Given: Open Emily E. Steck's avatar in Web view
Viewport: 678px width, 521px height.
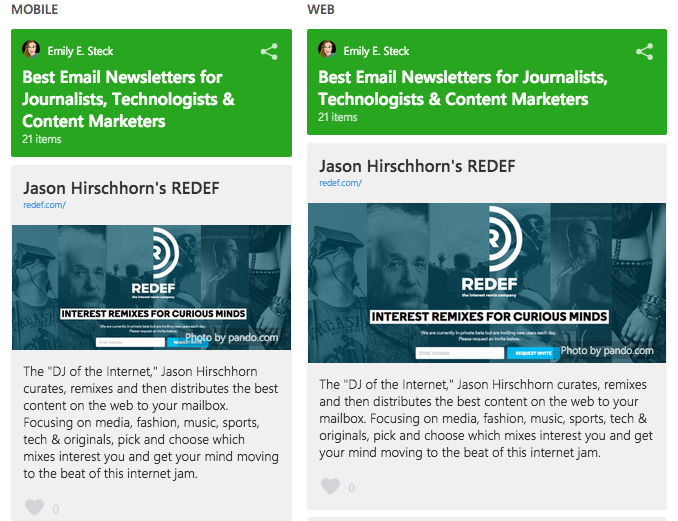Looking at the screenshot, I should 327,49.
